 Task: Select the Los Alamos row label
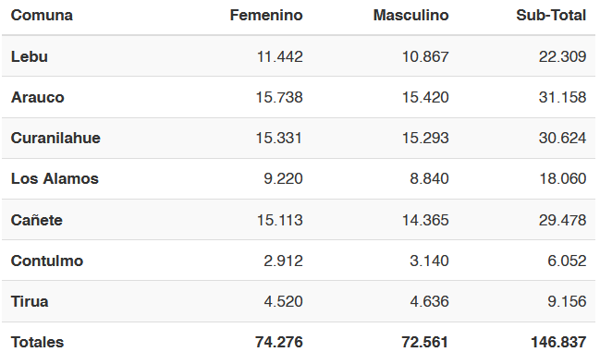[x=55, y=178]
